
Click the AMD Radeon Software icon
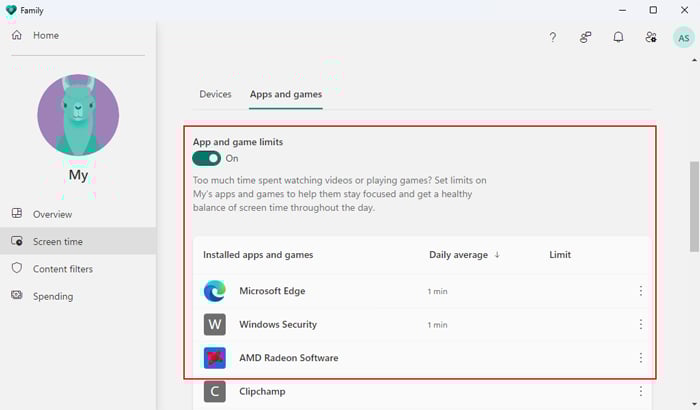click(x=214, y=358)
